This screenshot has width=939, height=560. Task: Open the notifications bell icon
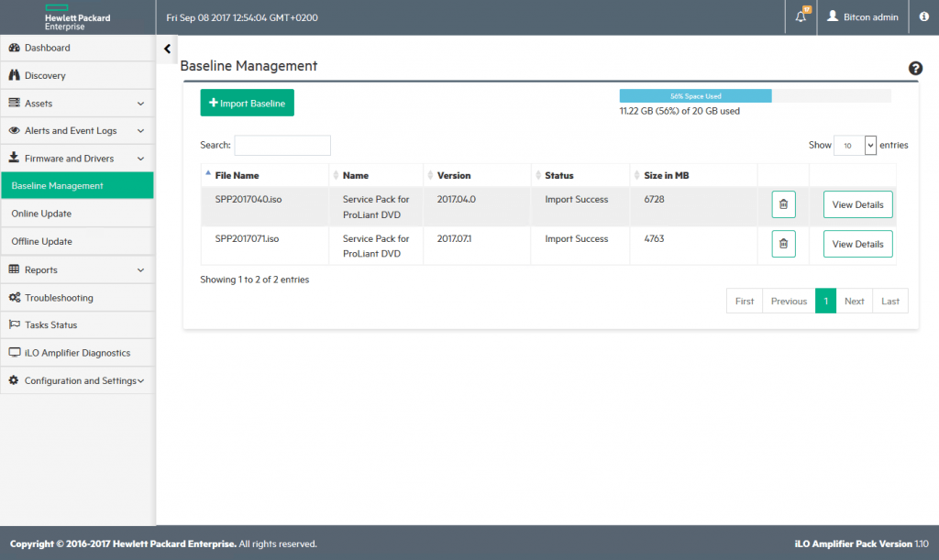(801, 16)
